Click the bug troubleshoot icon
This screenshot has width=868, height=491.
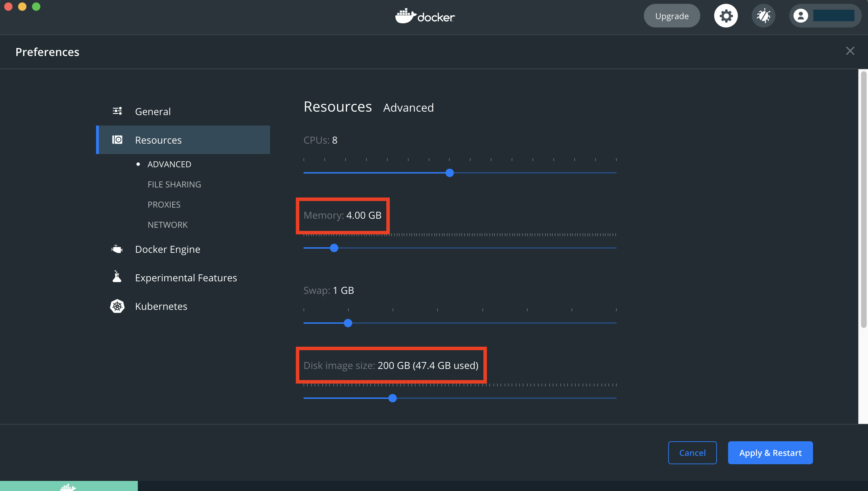(x=763, y=16)
